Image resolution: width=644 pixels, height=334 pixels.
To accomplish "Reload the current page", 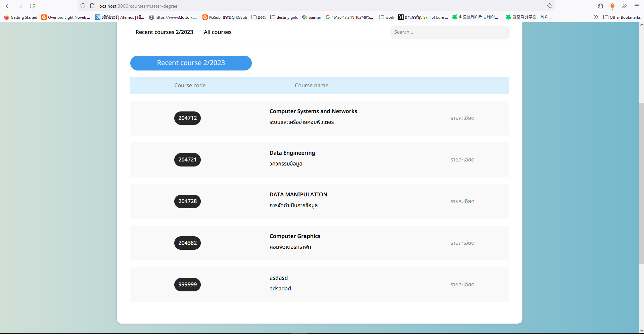I will 32,6.
